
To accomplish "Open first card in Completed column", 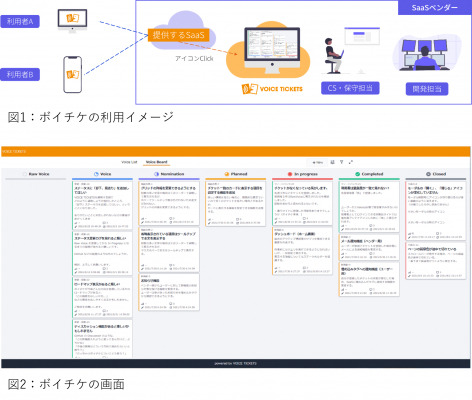I will pyautogui.click(x=369, y=207).
